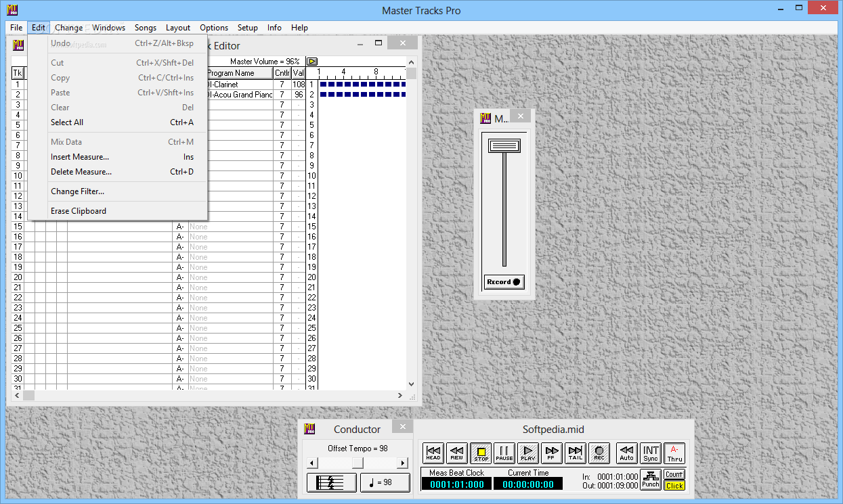Click the conductor staff notation icon

click(332, 482)
